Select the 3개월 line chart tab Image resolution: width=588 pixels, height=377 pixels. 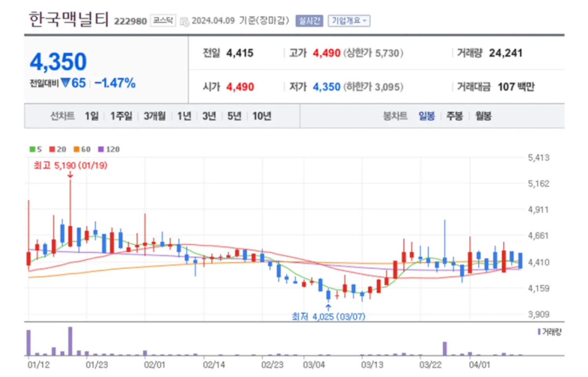click(x=154, y=116)
